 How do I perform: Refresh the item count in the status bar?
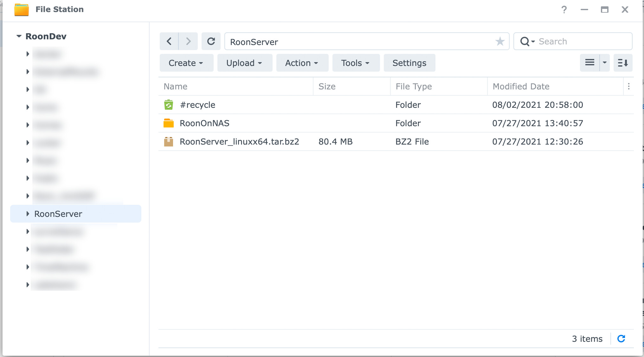click(x=621, y=339)
